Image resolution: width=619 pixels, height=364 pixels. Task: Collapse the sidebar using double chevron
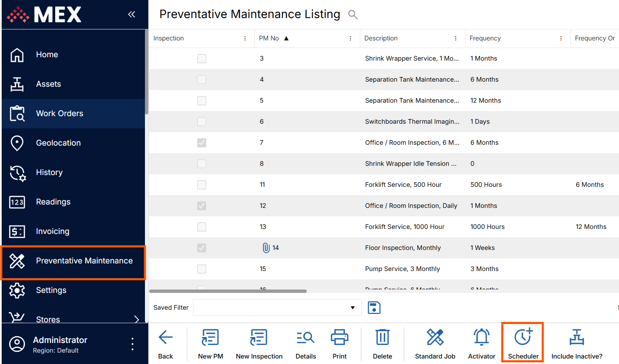pyautogui.click(x=131, y=14)
